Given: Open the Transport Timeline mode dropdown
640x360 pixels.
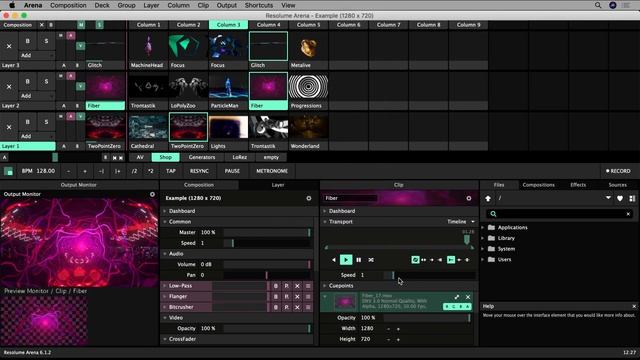Looking at the screenshot, I should (x=461, y=222).
